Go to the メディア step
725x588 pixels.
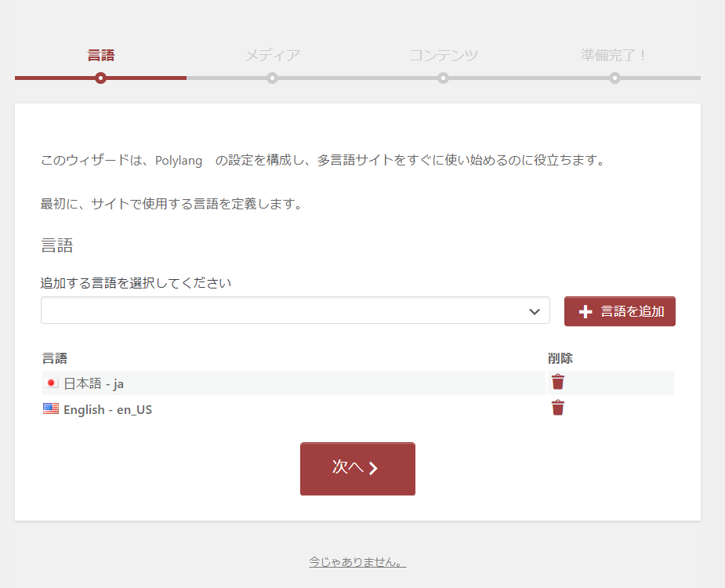(x=272, y=55)
